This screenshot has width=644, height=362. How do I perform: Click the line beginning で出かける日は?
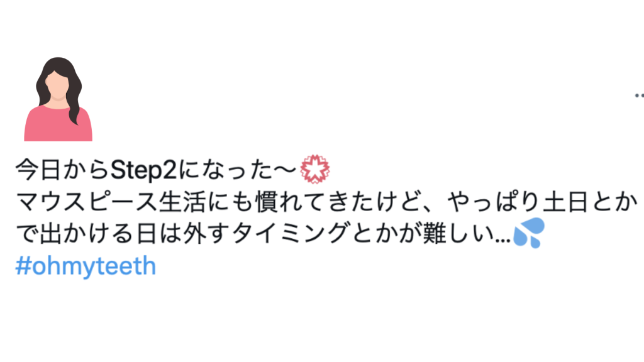pyautogui.click(x=280, y=233)
